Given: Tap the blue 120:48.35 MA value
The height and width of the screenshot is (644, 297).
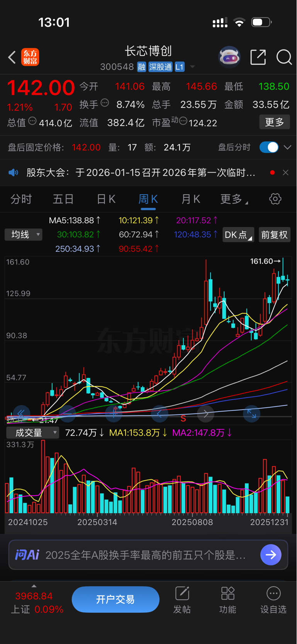Looking at the screenshot, I should pyautogui.click(x=196, y=234).
